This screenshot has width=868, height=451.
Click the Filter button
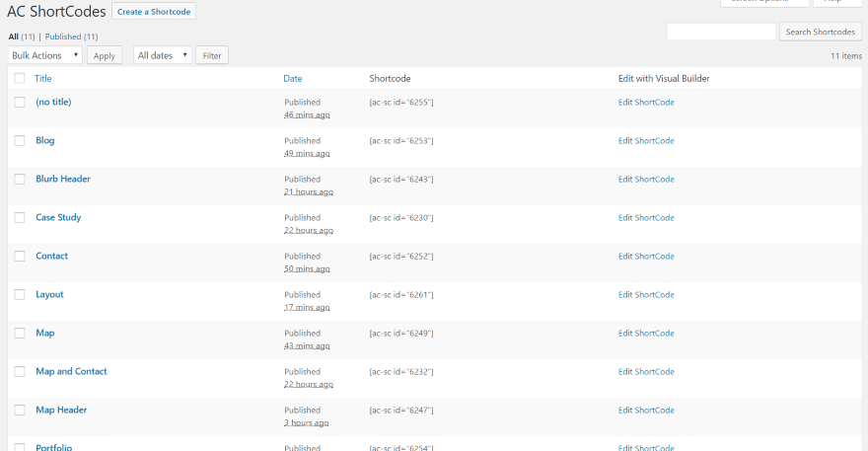(212, 55)
